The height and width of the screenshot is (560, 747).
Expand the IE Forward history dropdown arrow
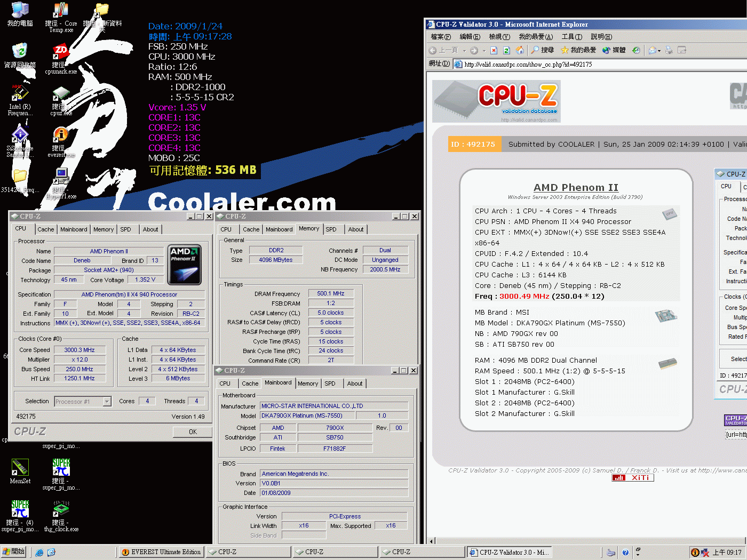[x=484, y=51]
